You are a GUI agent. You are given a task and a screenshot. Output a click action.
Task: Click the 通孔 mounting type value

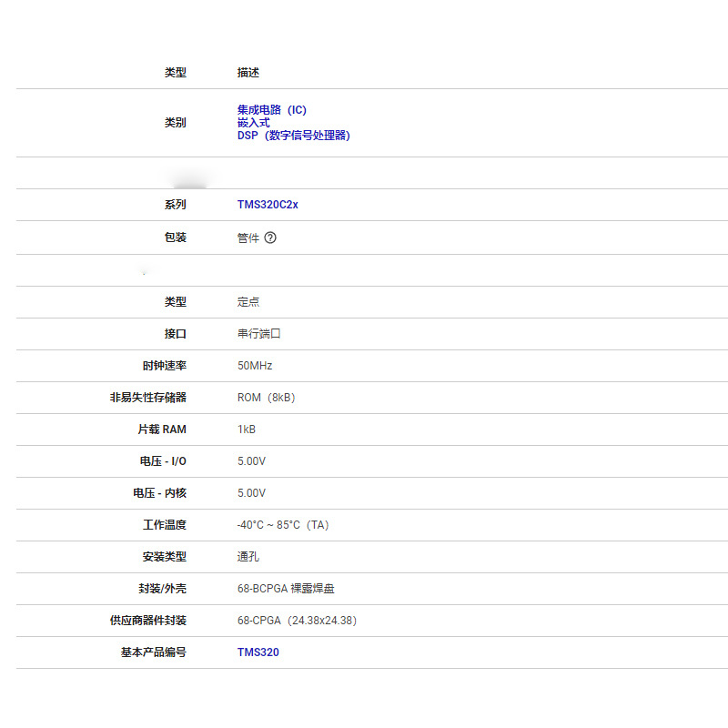coord(248,557)
